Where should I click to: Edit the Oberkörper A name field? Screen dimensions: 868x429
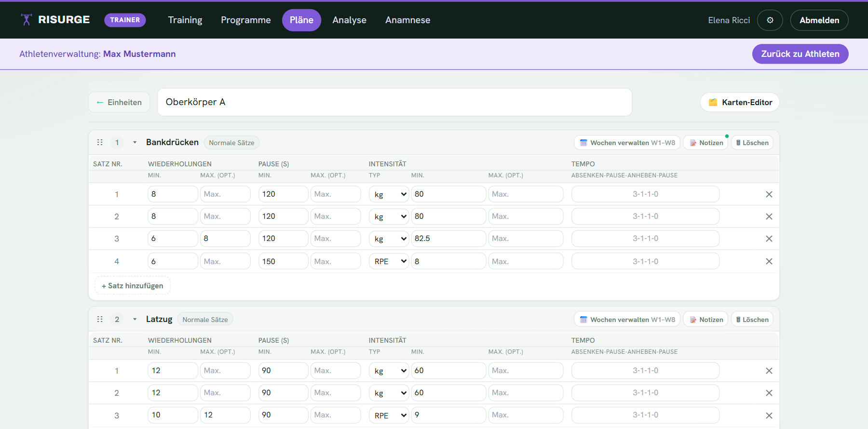point(394,102)
